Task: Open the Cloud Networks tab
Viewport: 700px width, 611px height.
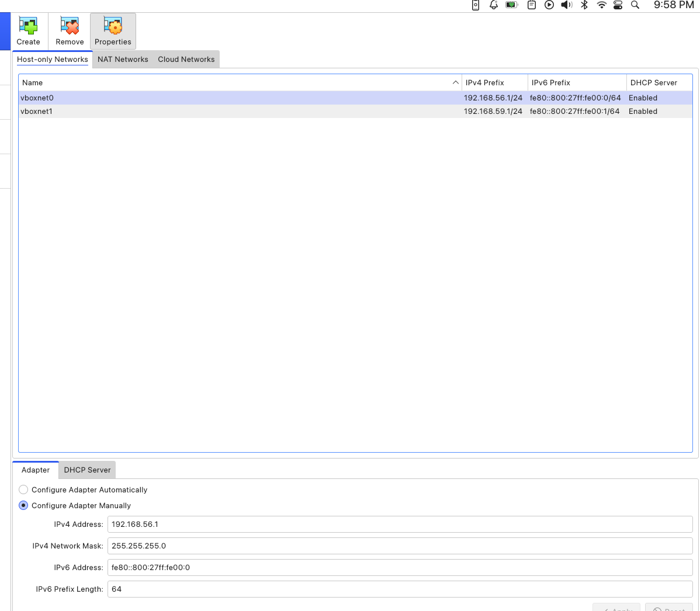Action: click(186, 59)
